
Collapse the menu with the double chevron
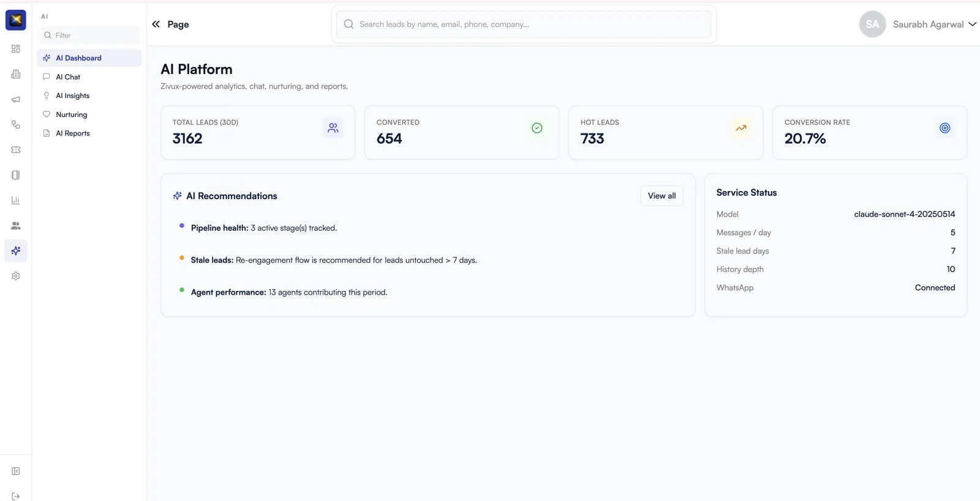(x=156, y=24)
